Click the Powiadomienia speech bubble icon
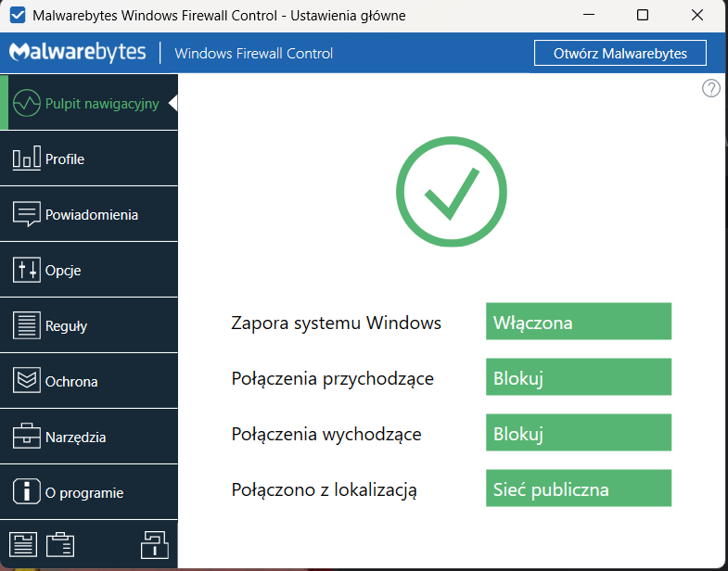The width and height of the screenshot is (728, 571). tap(27, 214)
